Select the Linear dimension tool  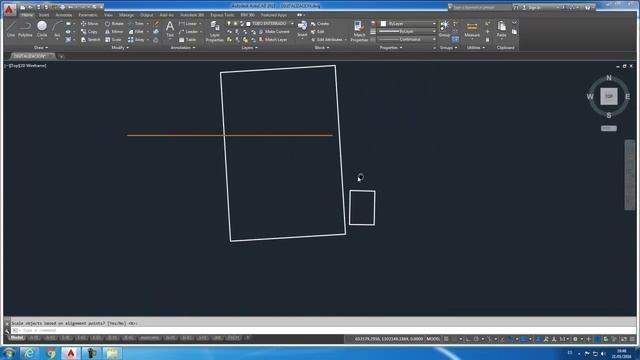point(188,24)
